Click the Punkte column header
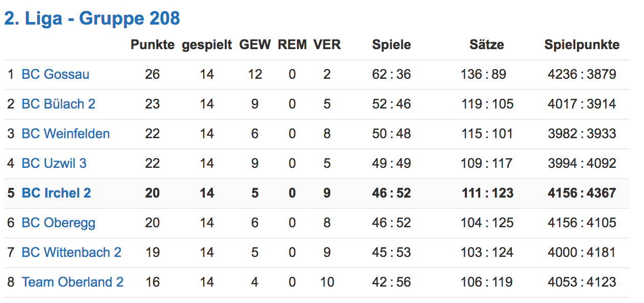This screenshot has width=644, height=303. click(153, 45)
